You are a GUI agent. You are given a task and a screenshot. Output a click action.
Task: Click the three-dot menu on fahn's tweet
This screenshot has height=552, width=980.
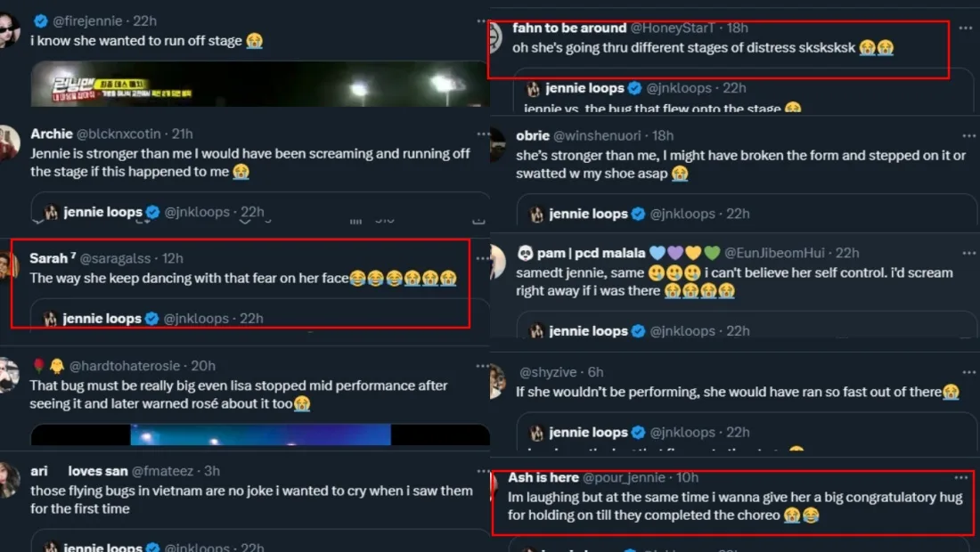[x=966, y=28]
